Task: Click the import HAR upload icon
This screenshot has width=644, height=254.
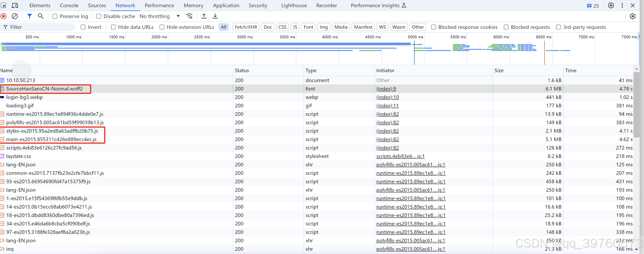Action: [204, 16]
